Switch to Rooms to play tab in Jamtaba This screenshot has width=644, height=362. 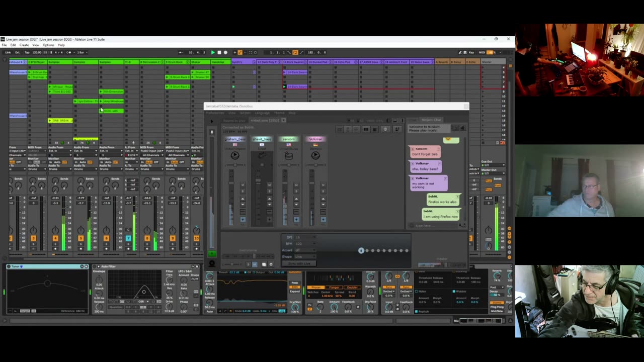(x=235, y=120)
